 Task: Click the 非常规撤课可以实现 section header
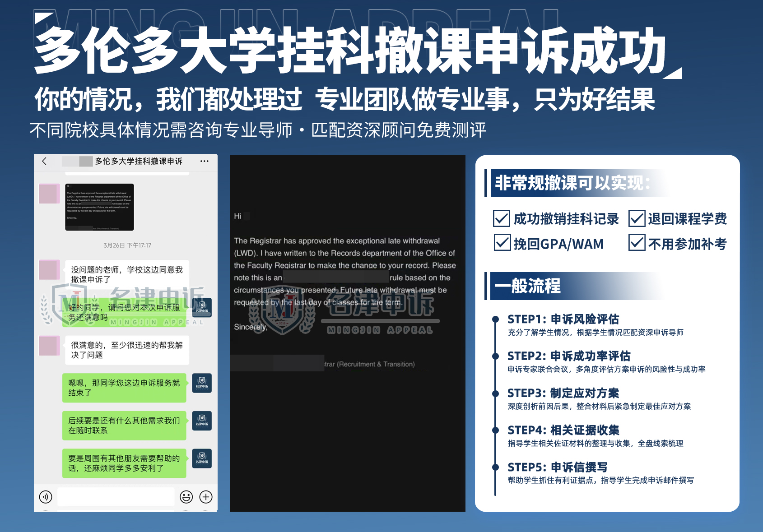tap(572, 183)
